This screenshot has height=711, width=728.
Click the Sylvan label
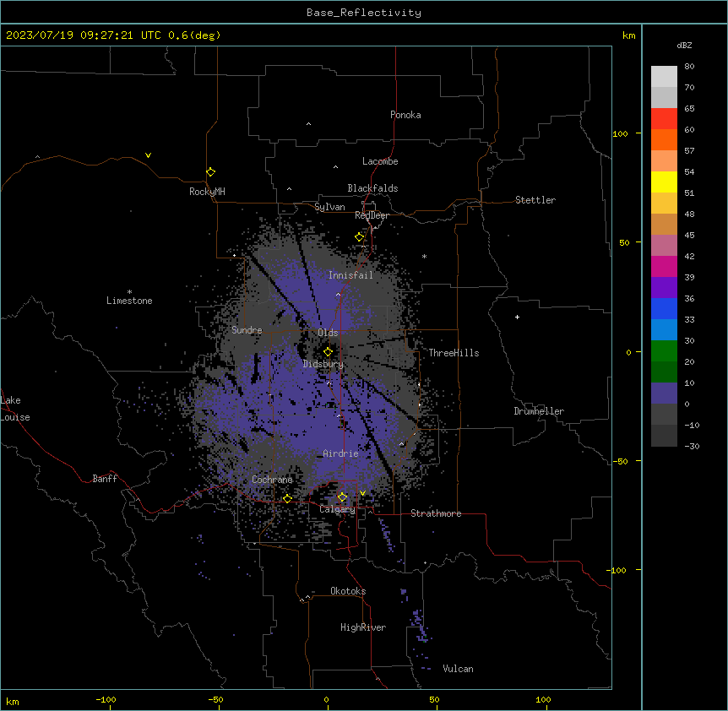(329, 207)
